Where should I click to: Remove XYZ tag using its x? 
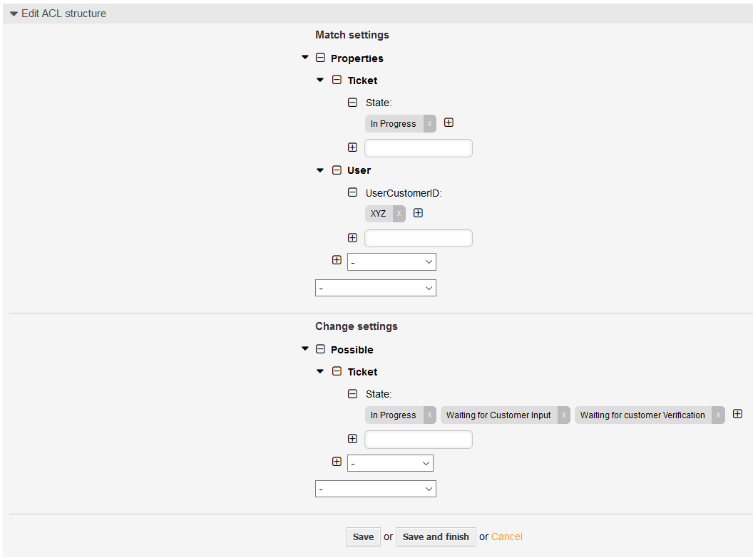(x=399, y=214)
